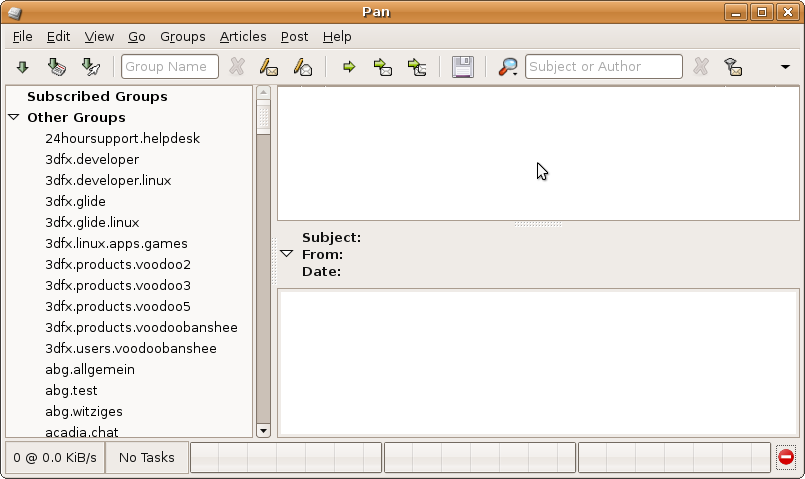Select the 3dfx.glide.linux newsgroup
This screenshot has width=805, height=479.
92,223
